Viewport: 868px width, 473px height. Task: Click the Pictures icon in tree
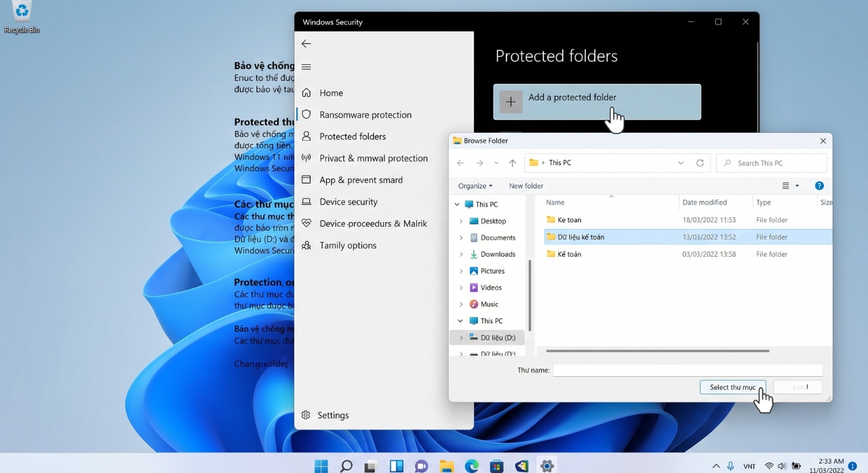click(x=473, y=271)
